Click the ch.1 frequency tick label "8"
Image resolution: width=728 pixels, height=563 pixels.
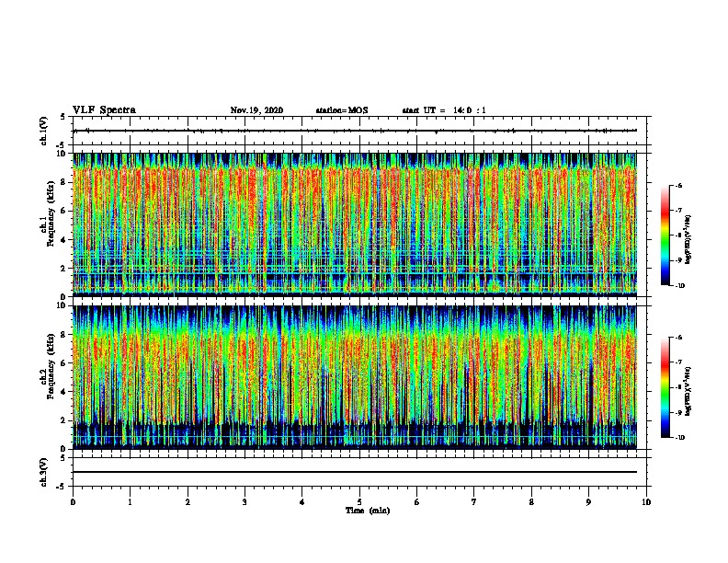pos(63,182)
